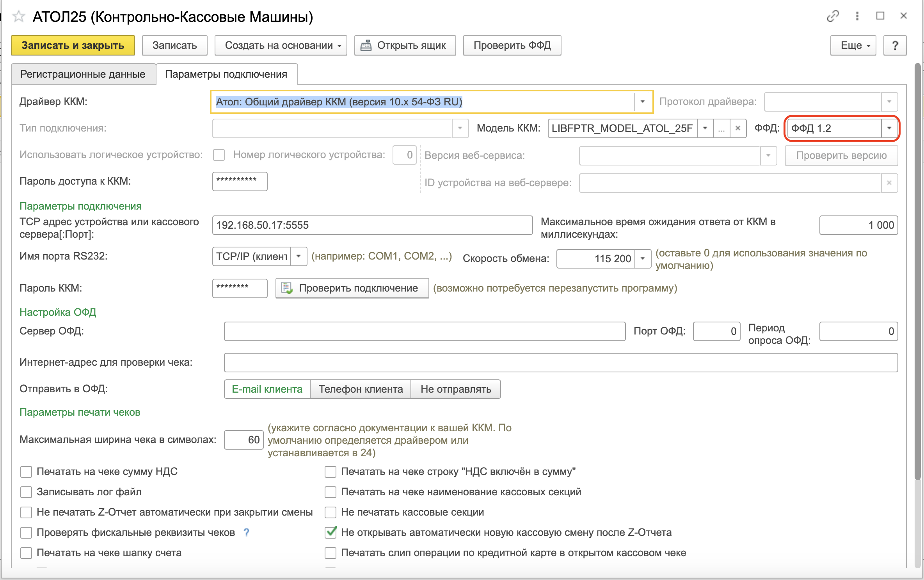Close the АТОЛ25 form window

904,16
